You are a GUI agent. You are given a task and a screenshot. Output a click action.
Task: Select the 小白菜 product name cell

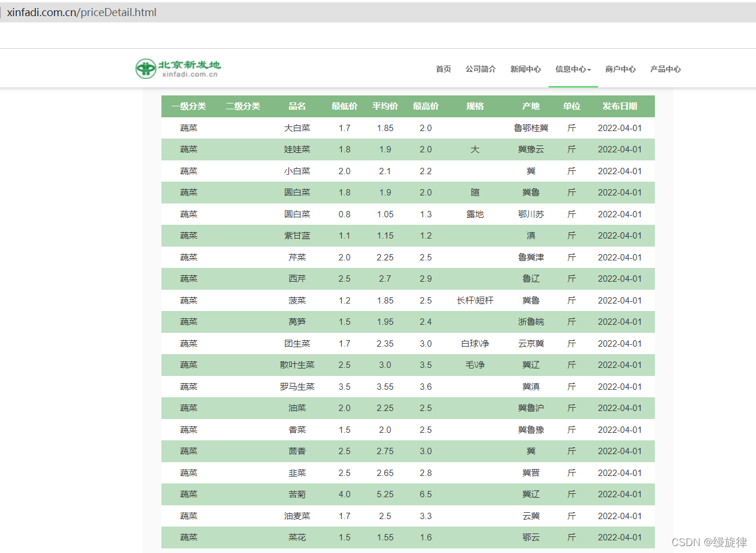pos(297,171)
